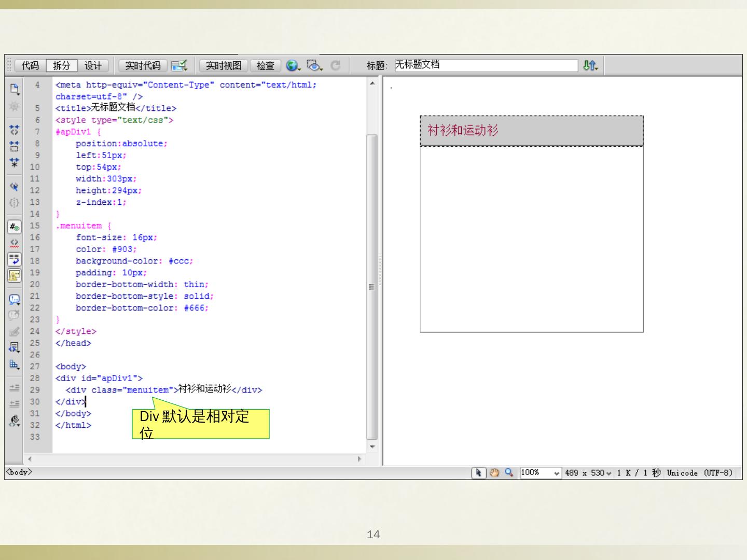Open the 100% zoom level dropdown

coord(557,473)
